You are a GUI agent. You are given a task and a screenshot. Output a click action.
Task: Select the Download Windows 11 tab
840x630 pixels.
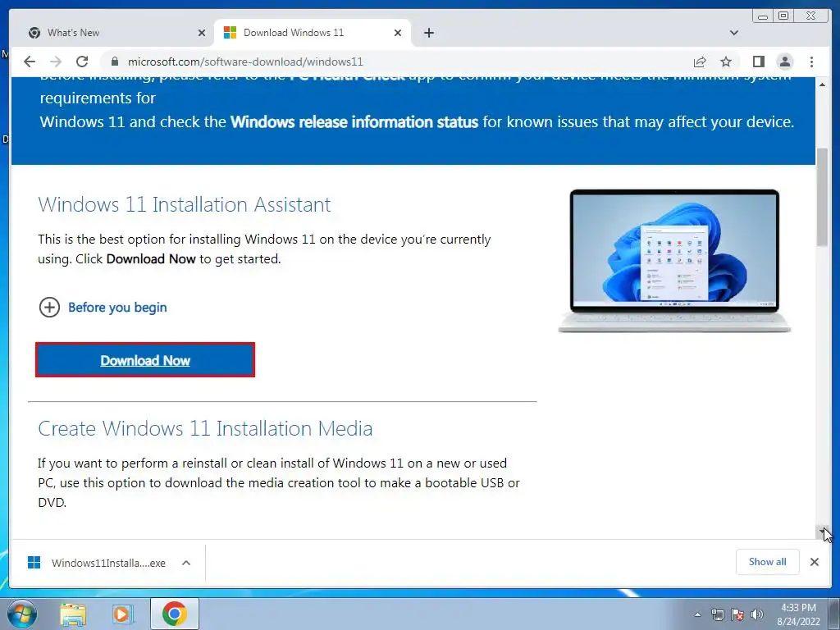click(313, 33)
